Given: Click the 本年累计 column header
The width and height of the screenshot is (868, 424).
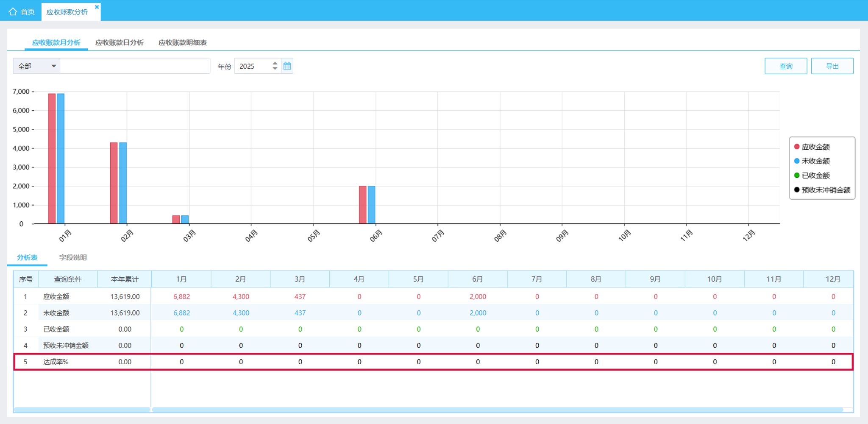Looking at the screenshot, I should coord(125,279).
